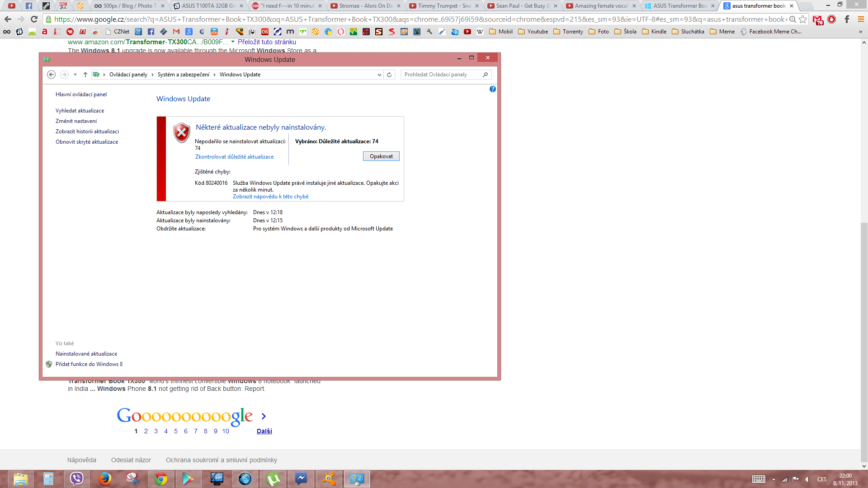Click the Windows Update help question-mark icon

coord(493,89)
